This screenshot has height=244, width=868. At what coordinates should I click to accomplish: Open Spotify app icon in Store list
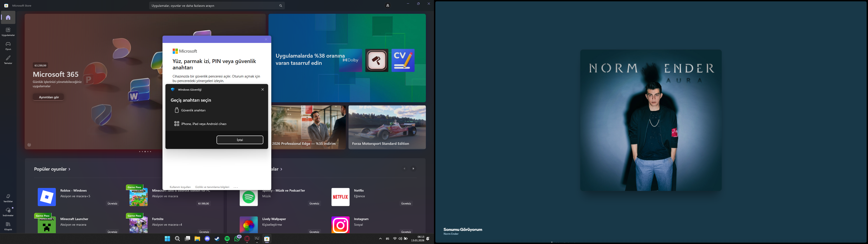[x=249, y=197]
